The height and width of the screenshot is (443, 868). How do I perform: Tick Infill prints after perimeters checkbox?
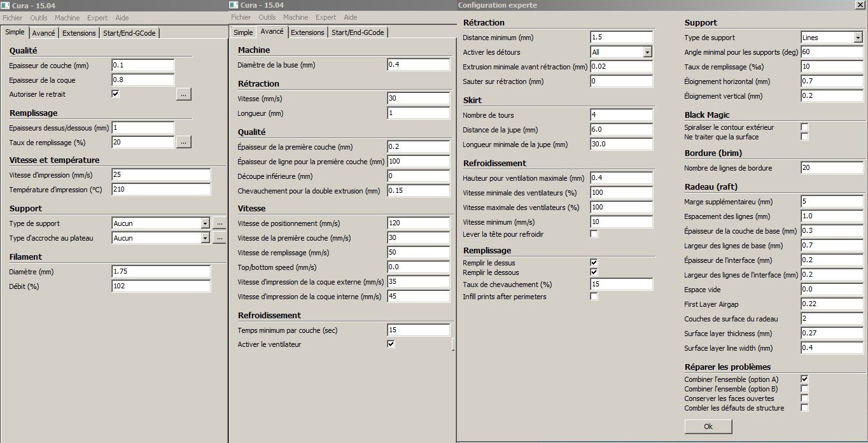tap(594, 297)
